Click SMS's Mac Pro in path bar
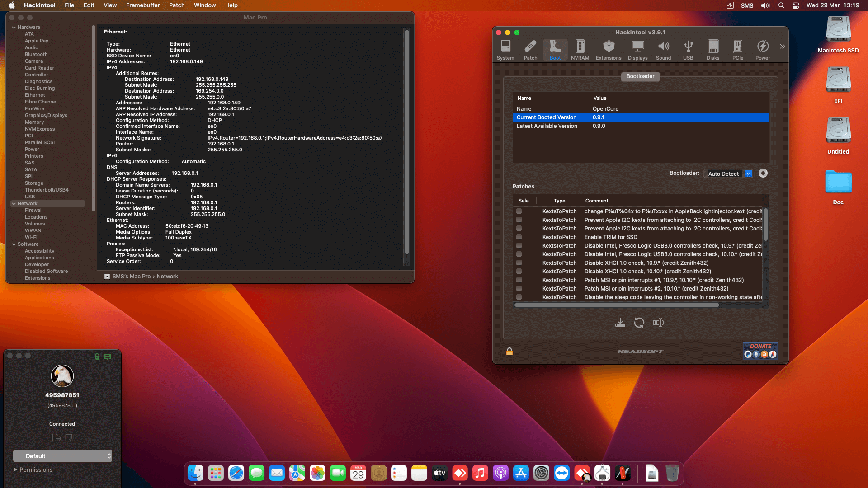The height and width of the screenshot is (488, 868). [132, 277]
